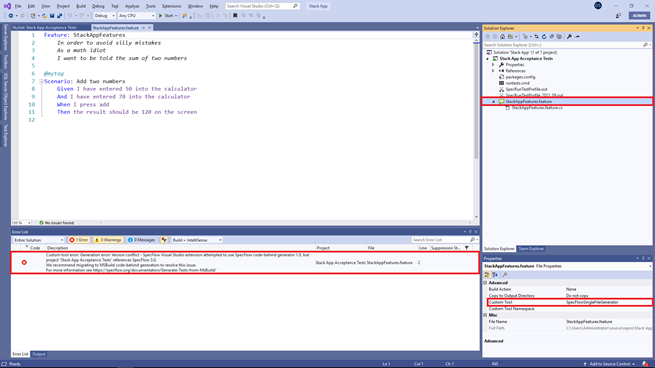Screen dimensions: 655x368
Task: Click the ADMIN button
Action: 639,16
